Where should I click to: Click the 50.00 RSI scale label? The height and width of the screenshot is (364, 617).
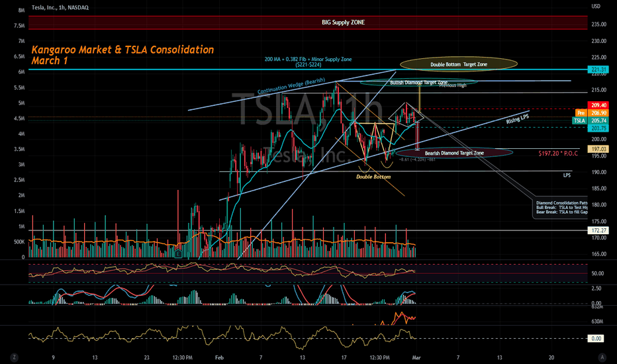598,273
